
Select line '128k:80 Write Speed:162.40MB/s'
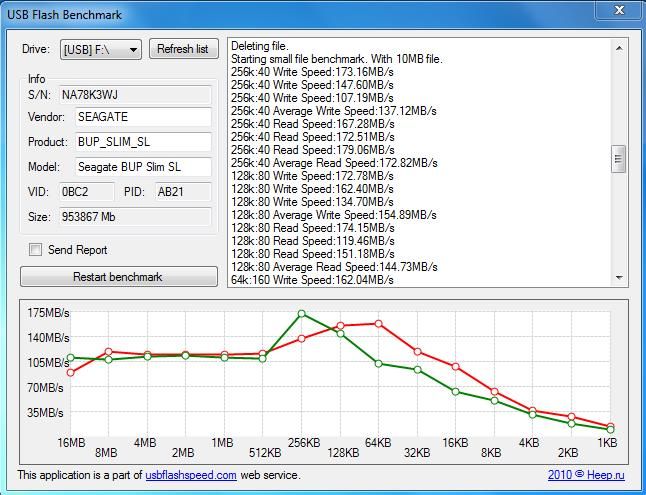(312, 189)
